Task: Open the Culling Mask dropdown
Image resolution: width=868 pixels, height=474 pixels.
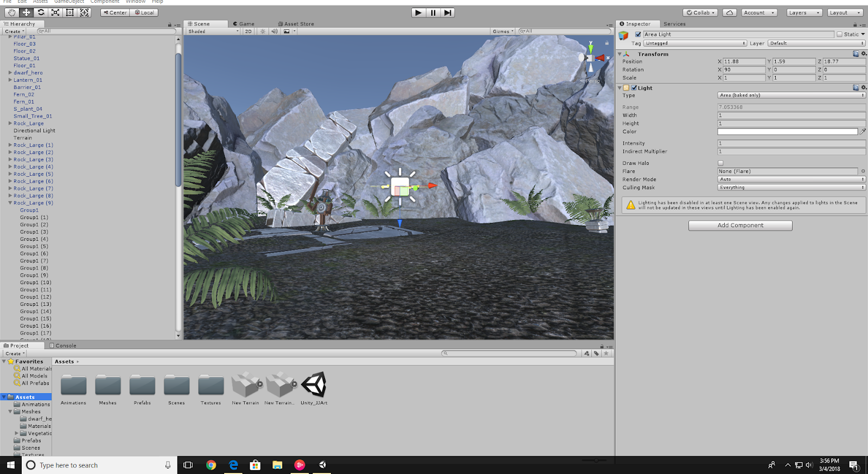Action: pos(792,187)
